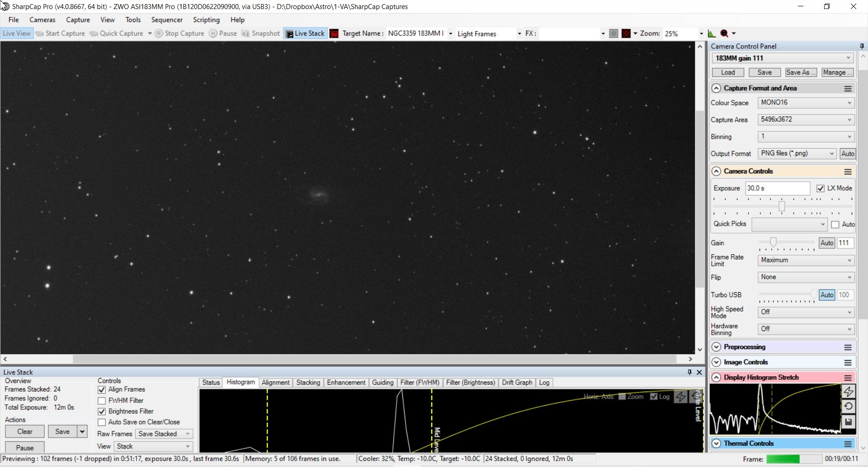Open the Camera Controls hamburger menu
Viewport: 868px width, 467px height.
(848, 172)
